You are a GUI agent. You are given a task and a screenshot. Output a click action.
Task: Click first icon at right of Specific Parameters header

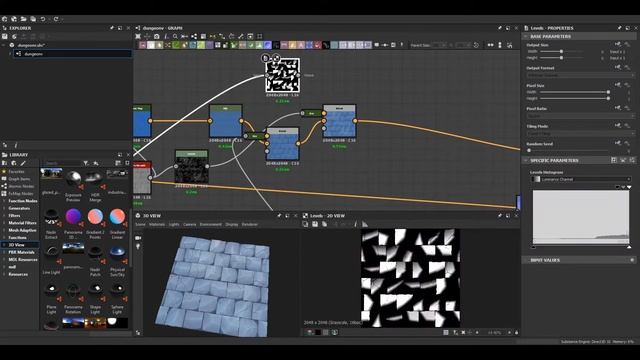614,160
